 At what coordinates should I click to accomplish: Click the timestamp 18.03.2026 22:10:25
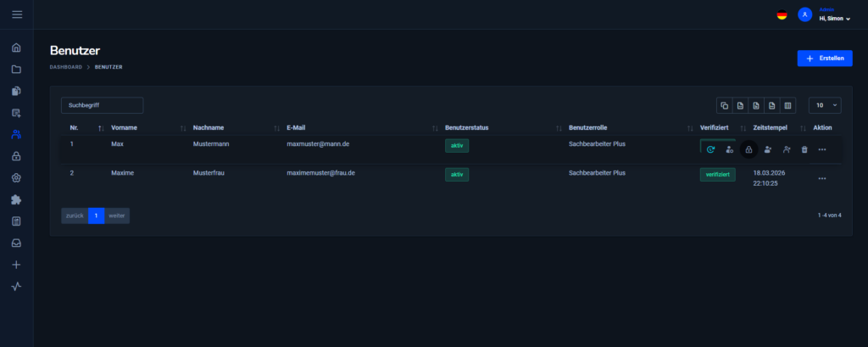pyautogui.click(x=769, y=178)
